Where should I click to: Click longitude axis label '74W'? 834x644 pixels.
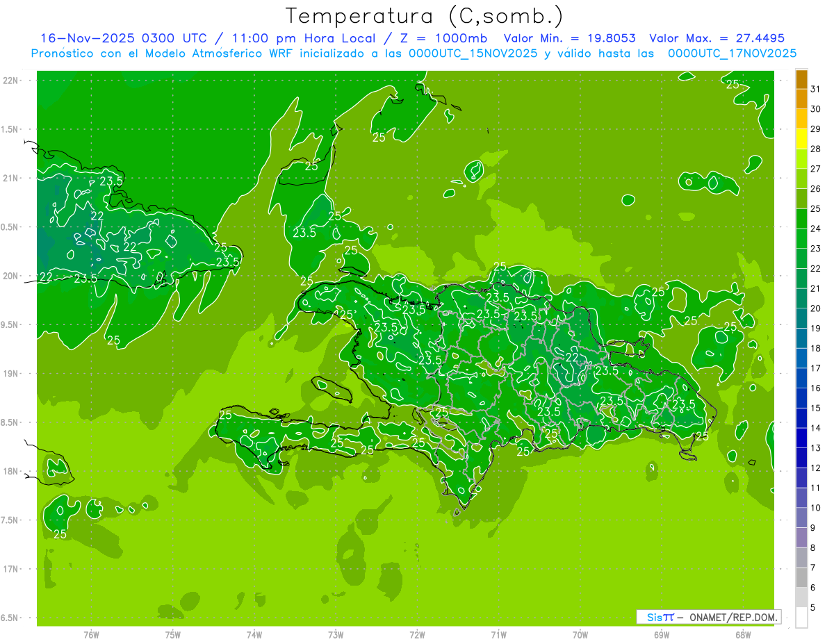tap(254, 634)
